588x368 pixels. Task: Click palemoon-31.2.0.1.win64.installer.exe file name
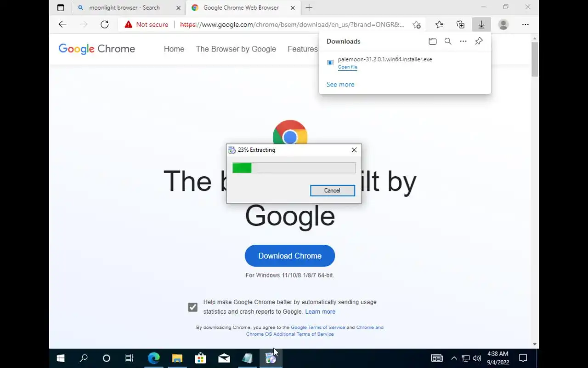(385, 59)
